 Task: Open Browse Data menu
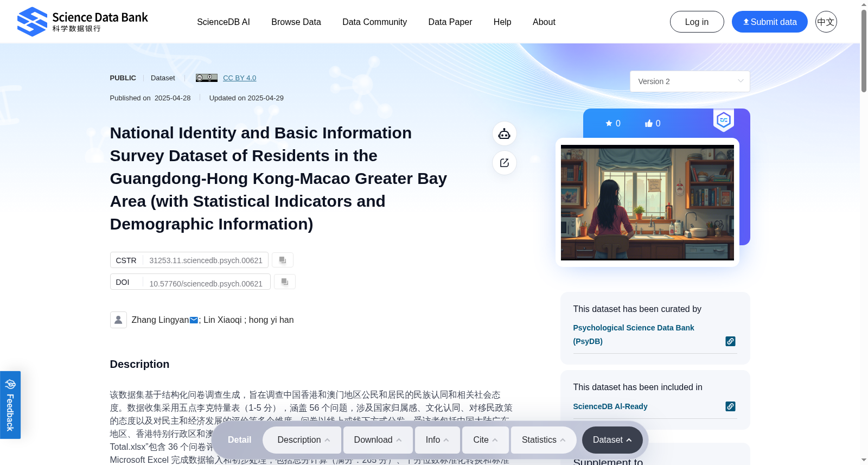[296, 22]
